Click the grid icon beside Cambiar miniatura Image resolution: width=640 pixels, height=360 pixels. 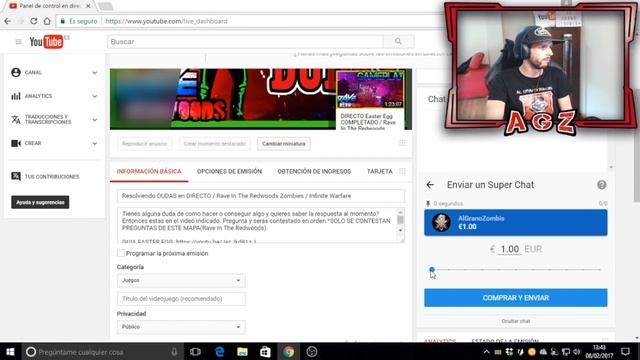402,143
